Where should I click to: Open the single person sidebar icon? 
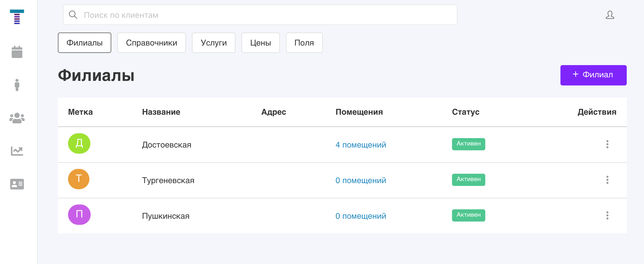pyautogui.click(x=17, y=85)
